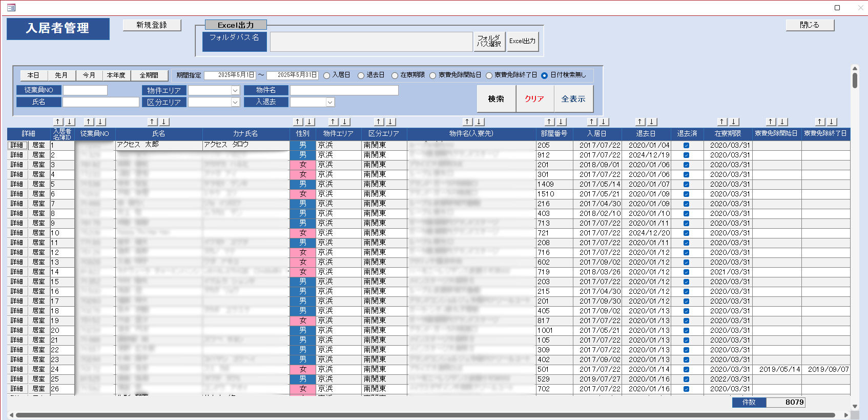Screen dimensions: 868x420
Task: Set period to 本年度
Action: coord(116,75)
